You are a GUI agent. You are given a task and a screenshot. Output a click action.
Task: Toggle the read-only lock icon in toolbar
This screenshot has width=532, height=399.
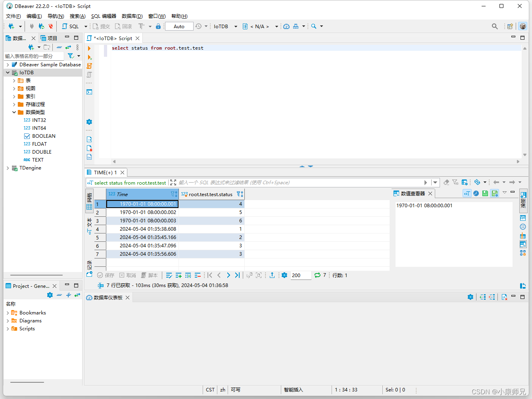pos(158,26)
